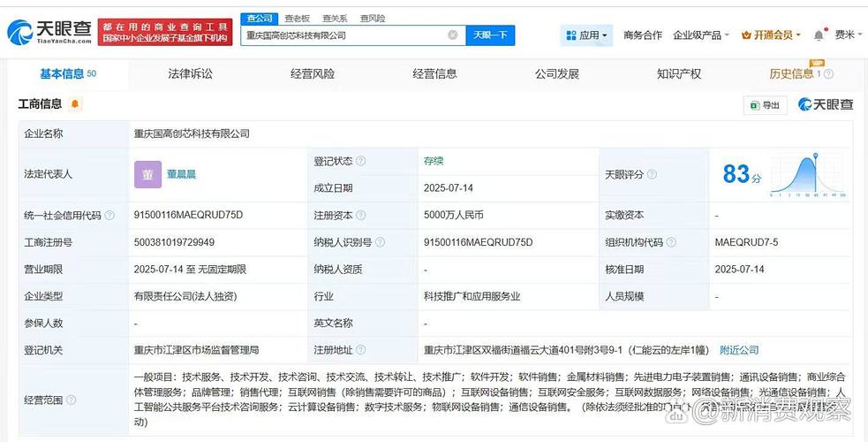Open help icon beside 纳税人识别号
The width and height of the screenshot is (868, 442).
(380, 242)
